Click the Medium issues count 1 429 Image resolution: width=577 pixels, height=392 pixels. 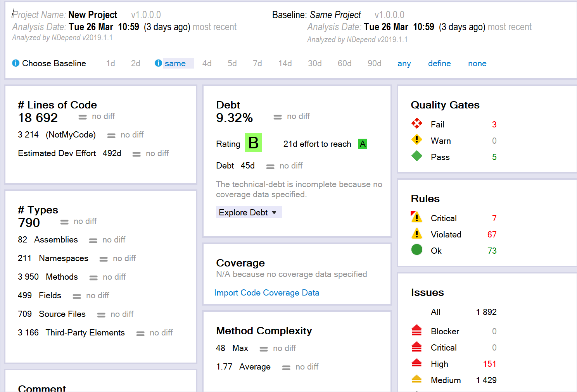click(x=486, y=380)
